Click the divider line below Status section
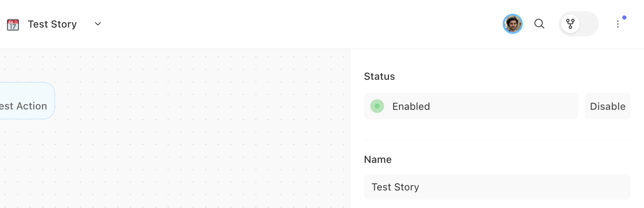Screen dimensions: 644x208 point(497,140)
